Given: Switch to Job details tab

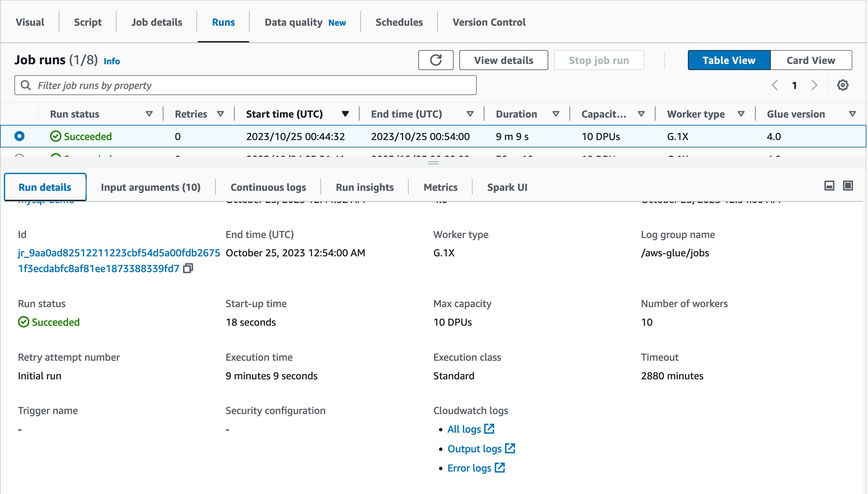Looking at the screenshot, I should 157,22.
